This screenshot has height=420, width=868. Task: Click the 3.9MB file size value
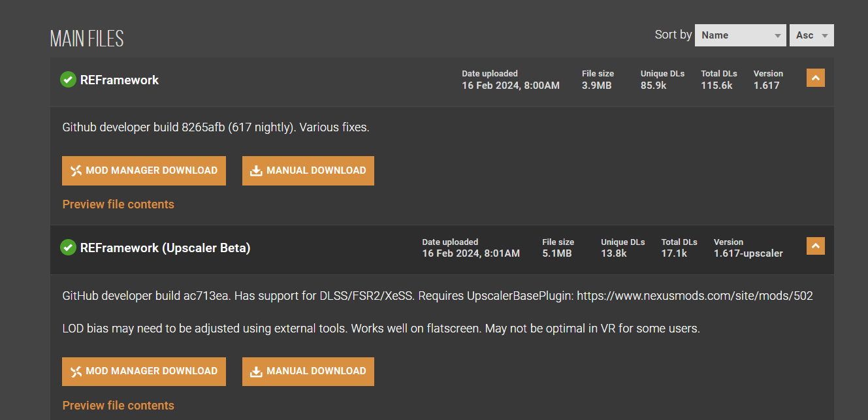[597, 86]
